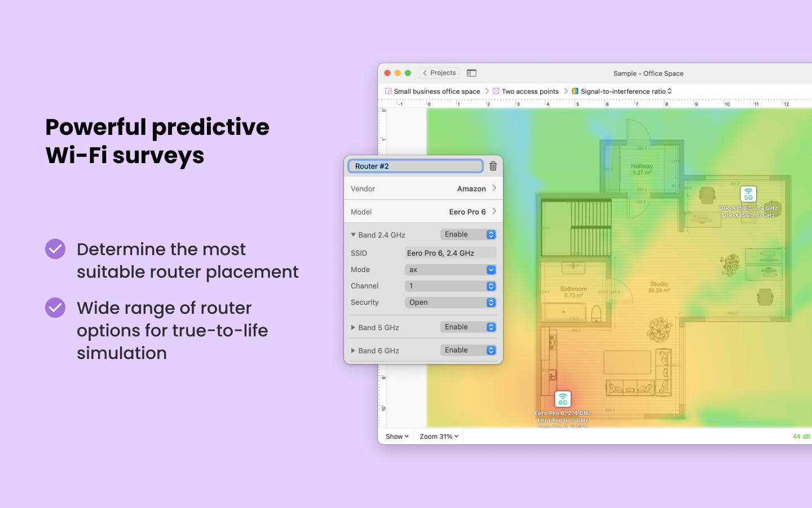The width and height of the screenshot is (812, 508).
Task: Open the Show menu in the status bar
Action: pos(396,436)
